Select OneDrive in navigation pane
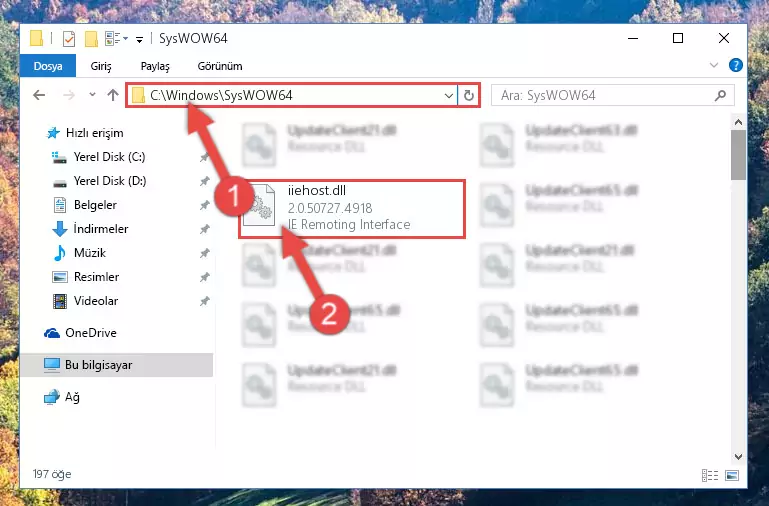The height and width of the screenshot is (506, 769). (80, 333)
